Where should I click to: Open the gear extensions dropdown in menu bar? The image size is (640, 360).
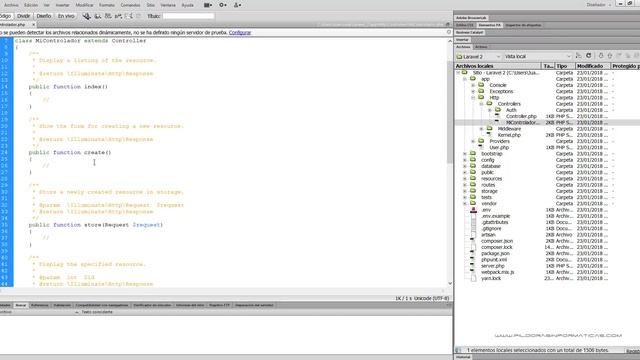click(x=223, y=5)
